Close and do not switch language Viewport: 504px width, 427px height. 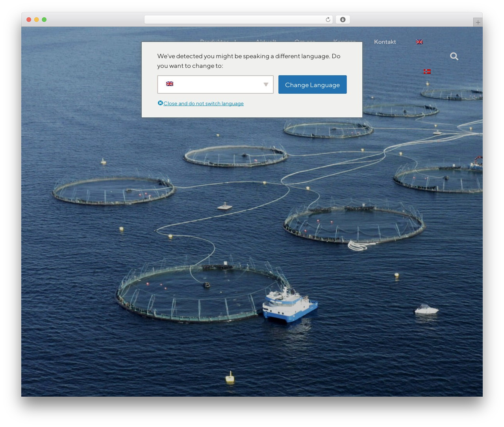[x=201, y=103]
